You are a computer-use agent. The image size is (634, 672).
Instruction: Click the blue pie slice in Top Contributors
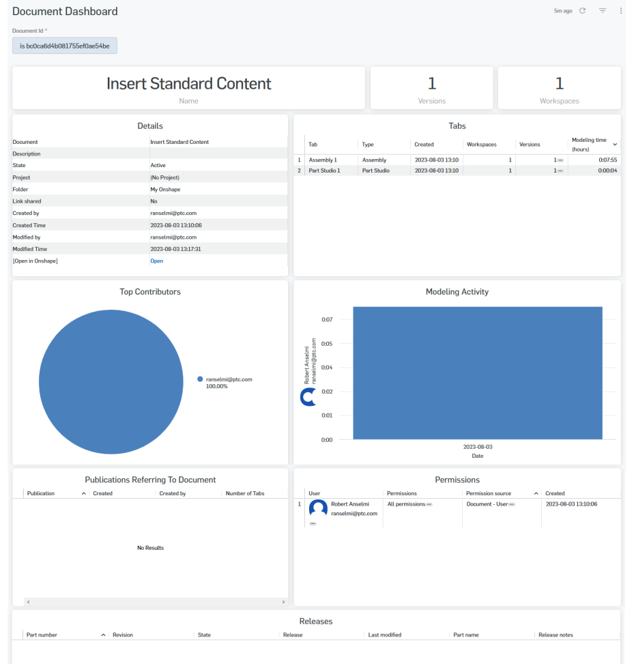[111, 381]
